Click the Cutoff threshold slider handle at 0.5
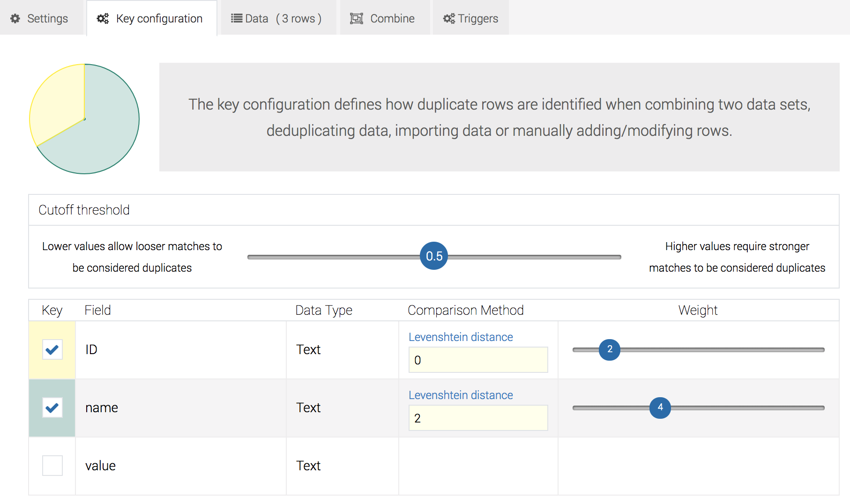Screen dimensions: 850x504 point(434,256)
